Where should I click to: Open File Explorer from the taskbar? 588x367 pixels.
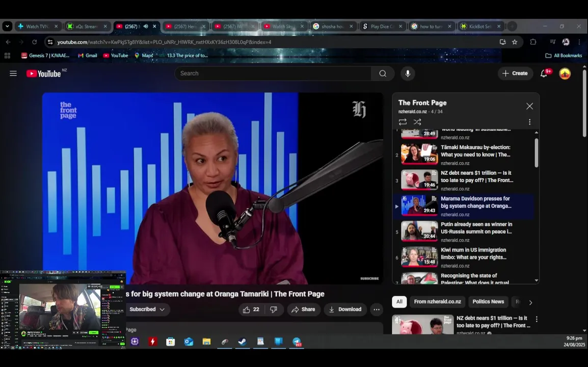point(206,342)
